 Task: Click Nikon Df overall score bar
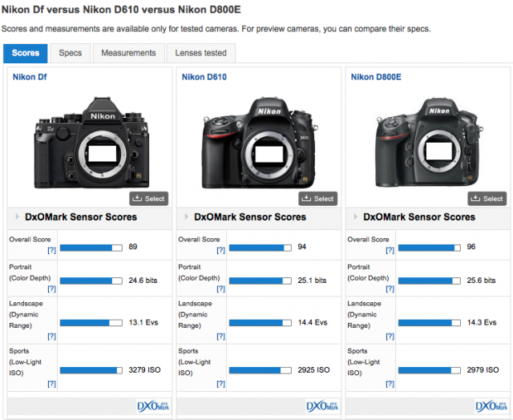tap(91, 248)
